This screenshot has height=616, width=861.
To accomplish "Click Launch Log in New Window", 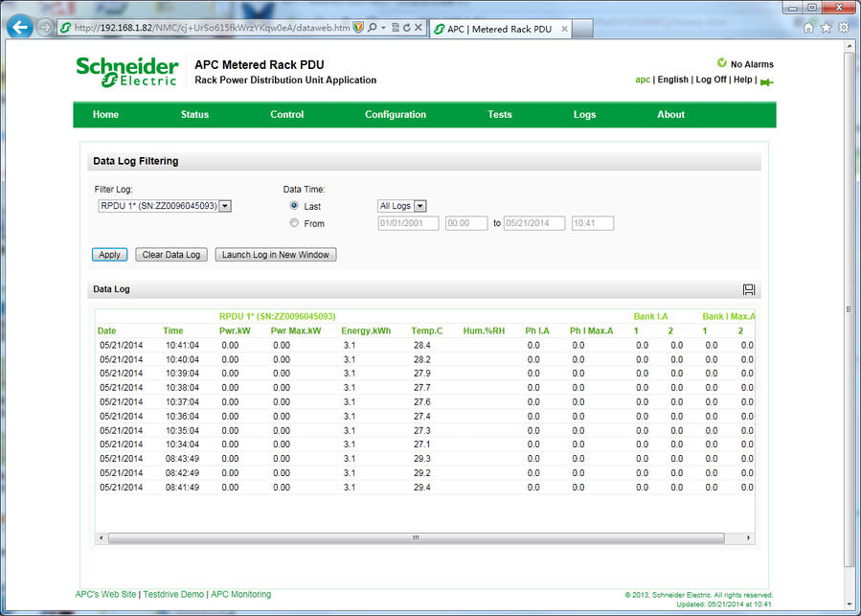I will pyautogui.click(x=276, y=255).
